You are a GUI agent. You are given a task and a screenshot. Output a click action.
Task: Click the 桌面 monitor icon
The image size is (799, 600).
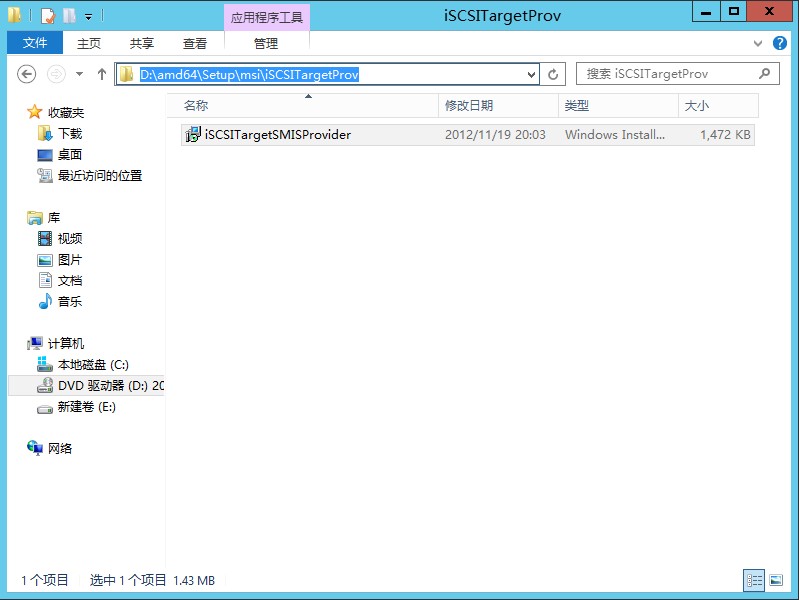45,155
